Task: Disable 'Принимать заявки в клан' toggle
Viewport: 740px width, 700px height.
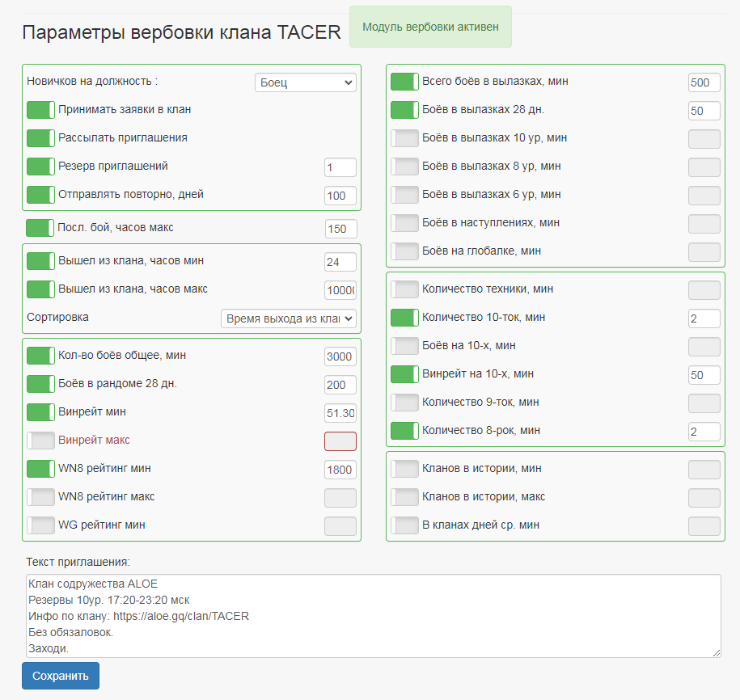Action: coord(40,110)
